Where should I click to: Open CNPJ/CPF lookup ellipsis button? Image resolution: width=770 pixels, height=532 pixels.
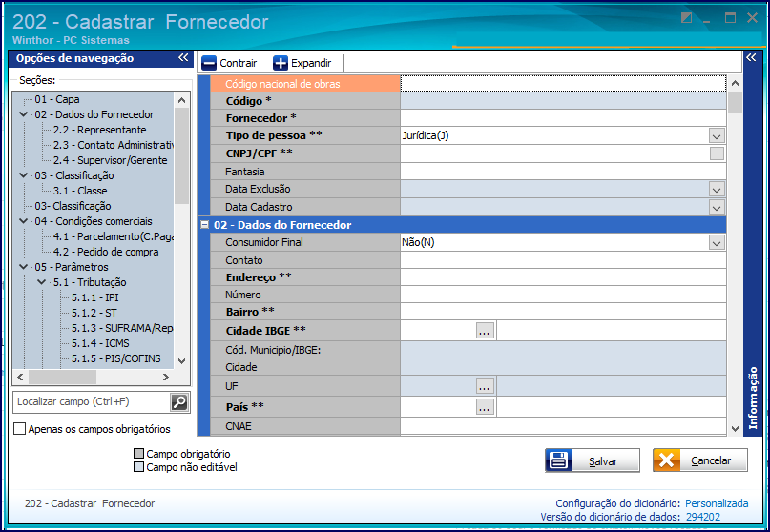coord(717,153)
